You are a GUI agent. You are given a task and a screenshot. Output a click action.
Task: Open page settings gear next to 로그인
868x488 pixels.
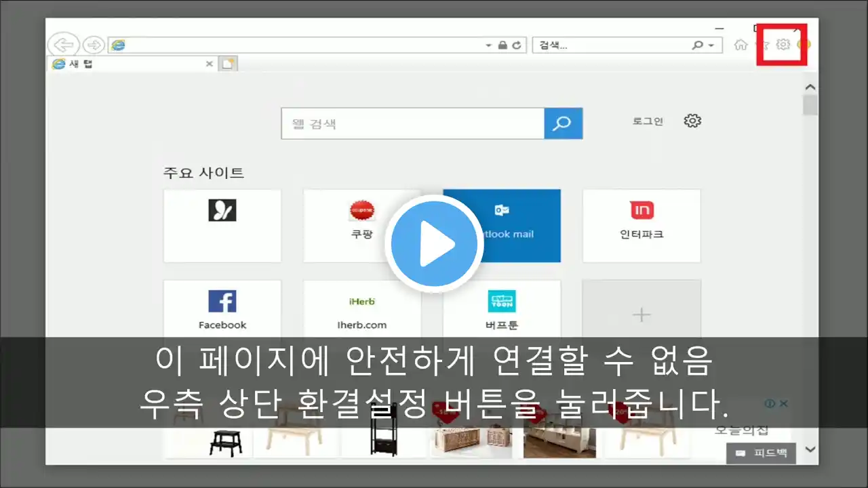(692, 121)
